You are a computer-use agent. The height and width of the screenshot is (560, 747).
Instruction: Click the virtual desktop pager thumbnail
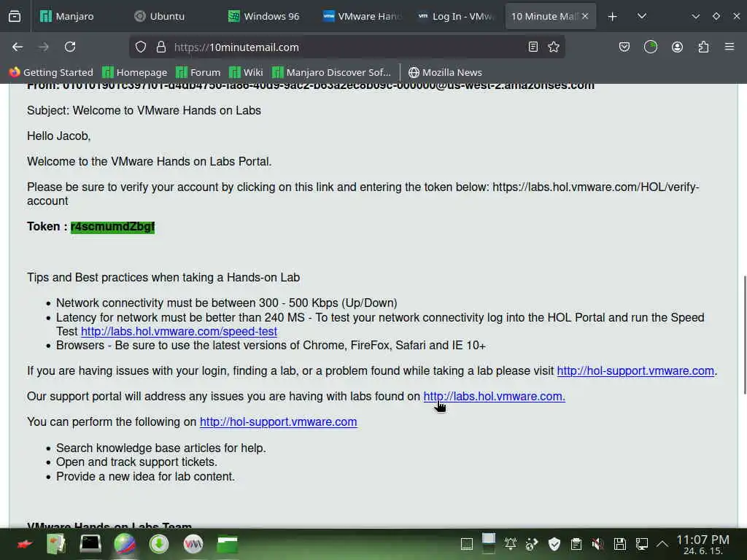pos(488,543)
